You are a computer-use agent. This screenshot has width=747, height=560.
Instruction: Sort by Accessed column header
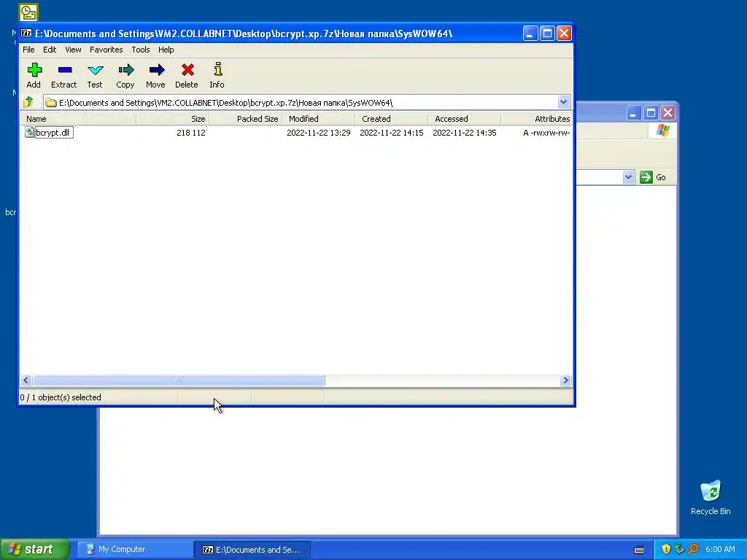464,119
